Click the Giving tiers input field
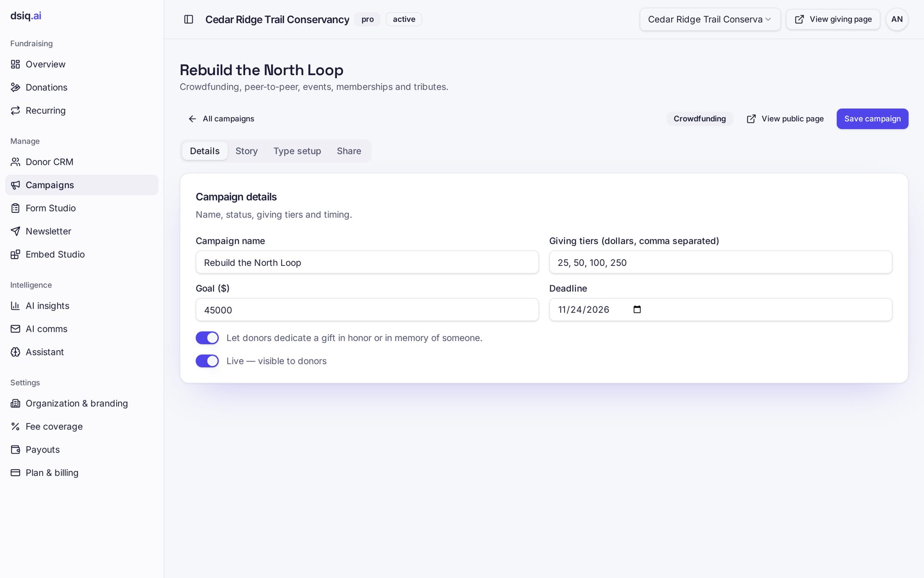The height and width of the screenshot is (578, 924). [x=720, y=262]
